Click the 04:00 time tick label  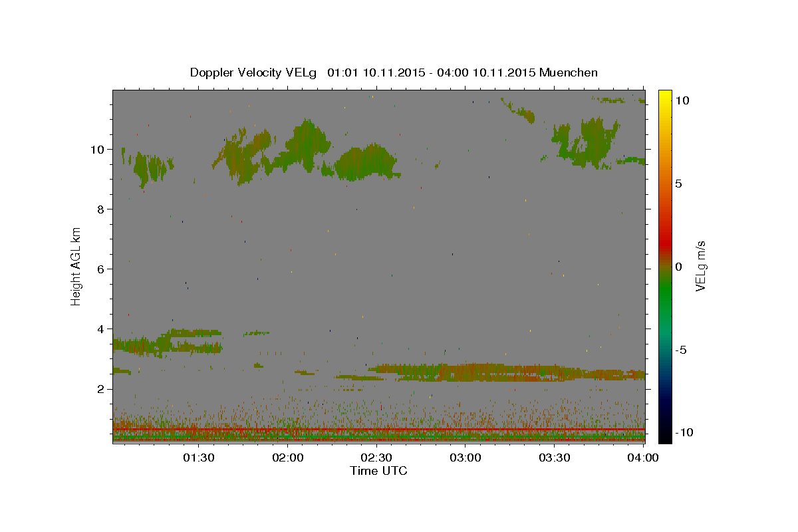point(644,458)
